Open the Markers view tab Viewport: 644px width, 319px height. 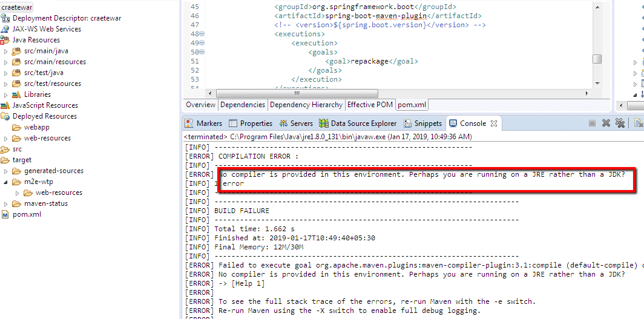tap(203, 123)
